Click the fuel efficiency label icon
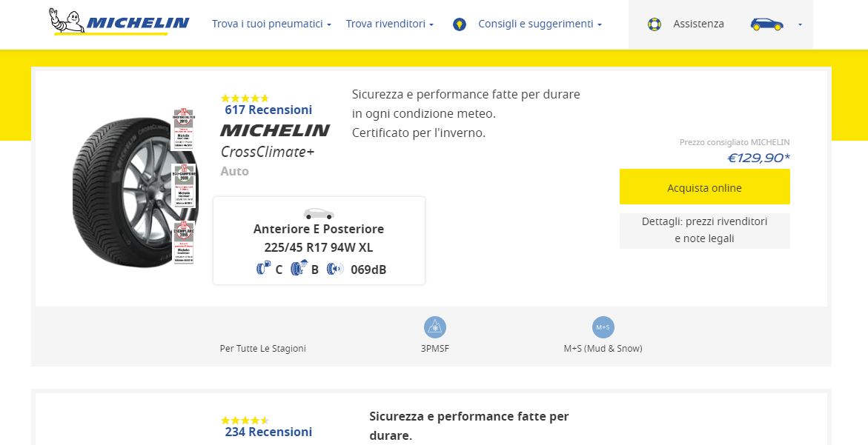868x445 pixels. point(263,269)
